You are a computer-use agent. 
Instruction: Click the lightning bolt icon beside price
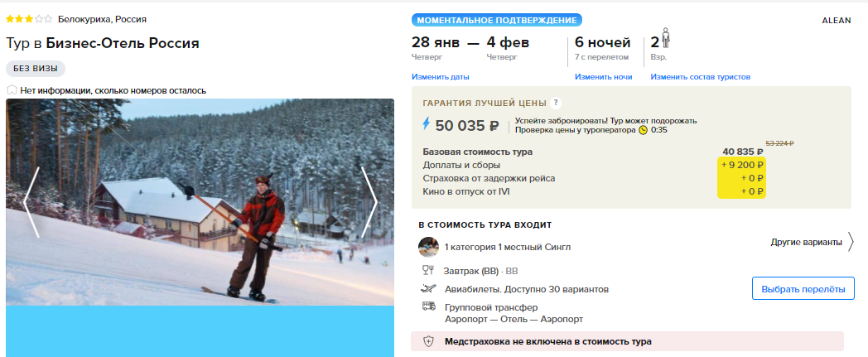(x=426, y=124)
